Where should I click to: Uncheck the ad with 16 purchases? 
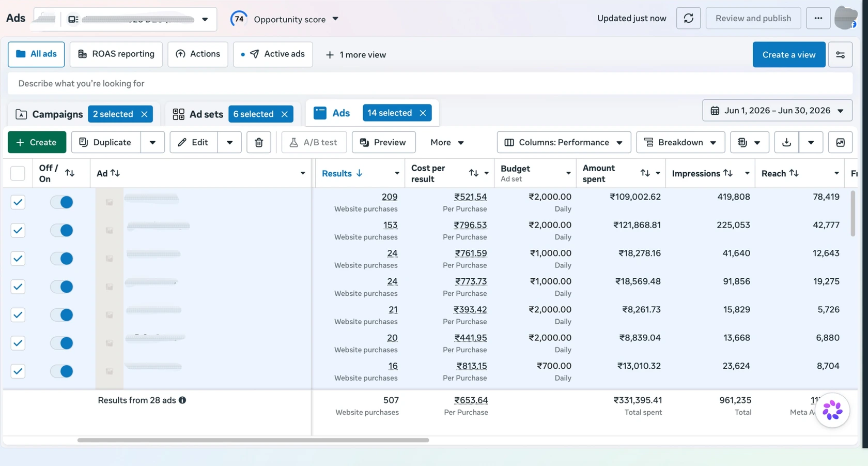[x=18, y=371]
